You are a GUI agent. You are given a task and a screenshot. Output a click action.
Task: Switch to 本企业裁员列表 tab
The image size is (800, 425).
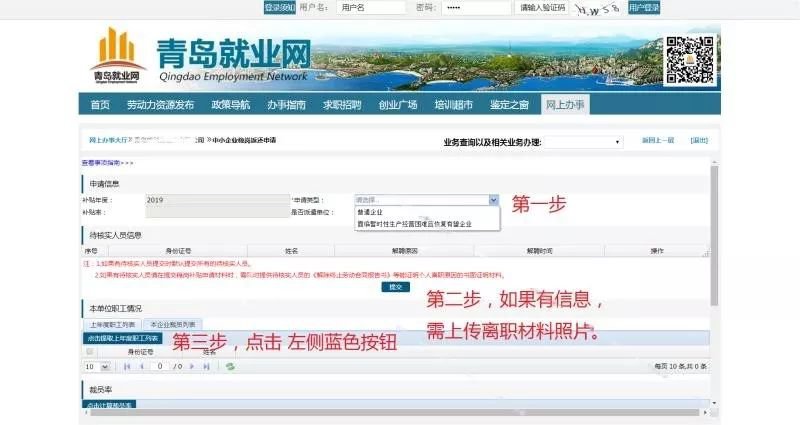point(173,325)
